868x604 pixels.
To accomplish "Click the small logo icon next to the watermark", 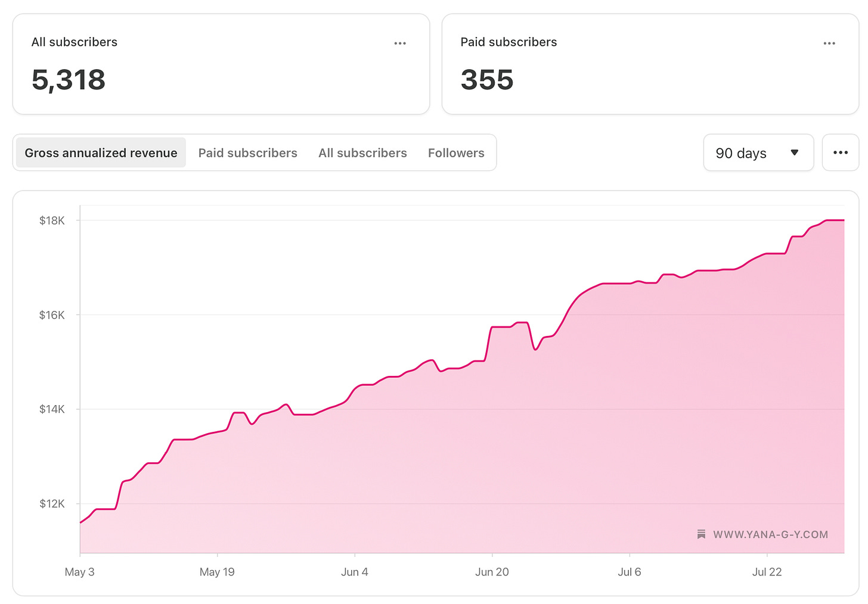I will pyautogui.click(x=701, y=534).
